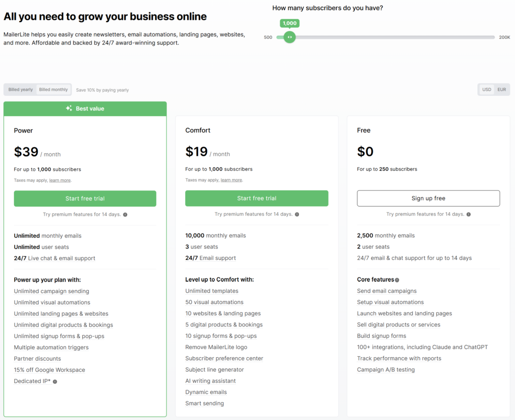Select Billed monthly option
Image resolution: width=515 pixels, height=420 pixels.
click(53, 89)
